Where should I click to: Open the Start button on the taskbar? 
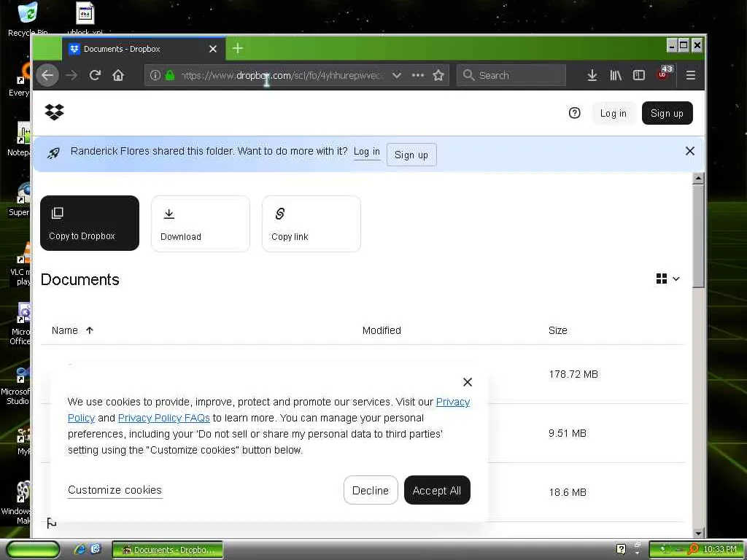(34, 550)
